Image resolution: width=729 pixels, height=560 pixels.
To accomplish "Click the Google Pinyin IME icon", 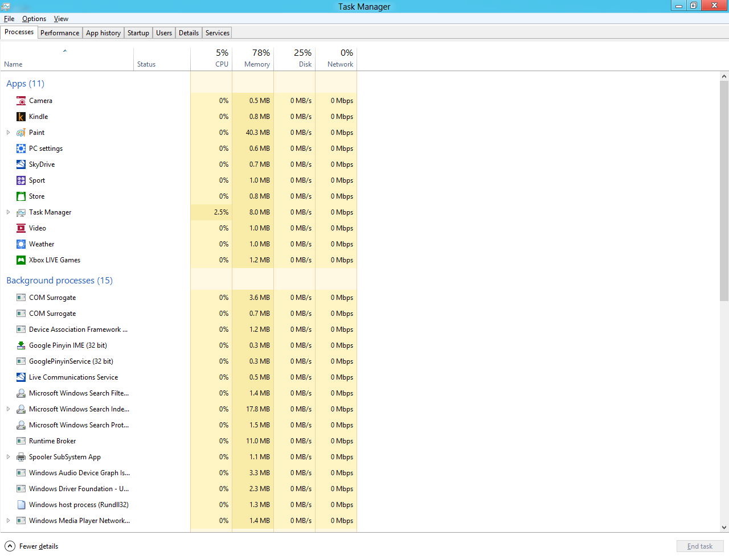I will pos(21,345).
